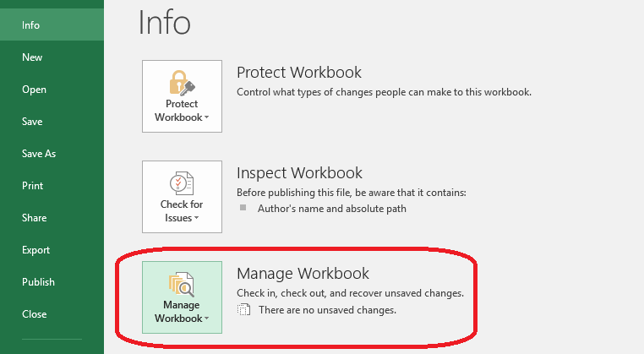The width and height of the screenshot is (644, 354).
Task: Choose Export from the sidebar
Action: 36,250
